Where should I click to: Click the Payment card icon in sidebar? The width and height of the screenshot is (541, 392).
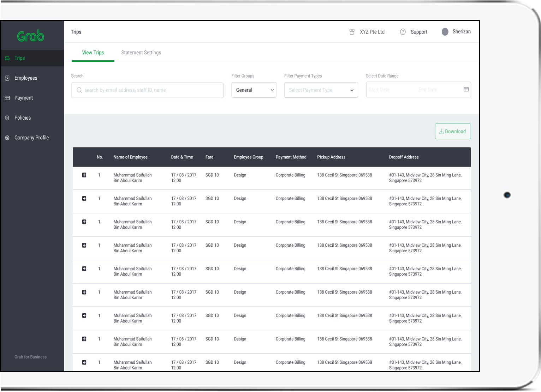(x=7, y=98)
